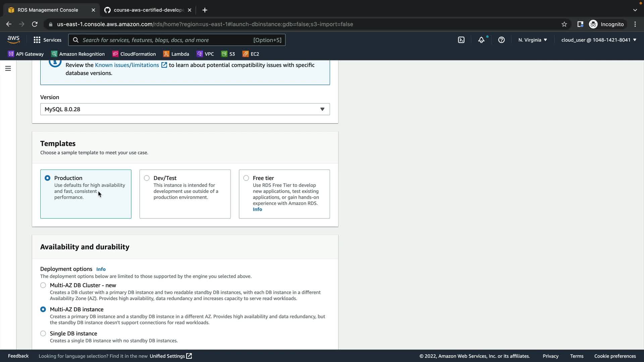Open the Services grid menu
644x362 pixels.
click(47, 40)
